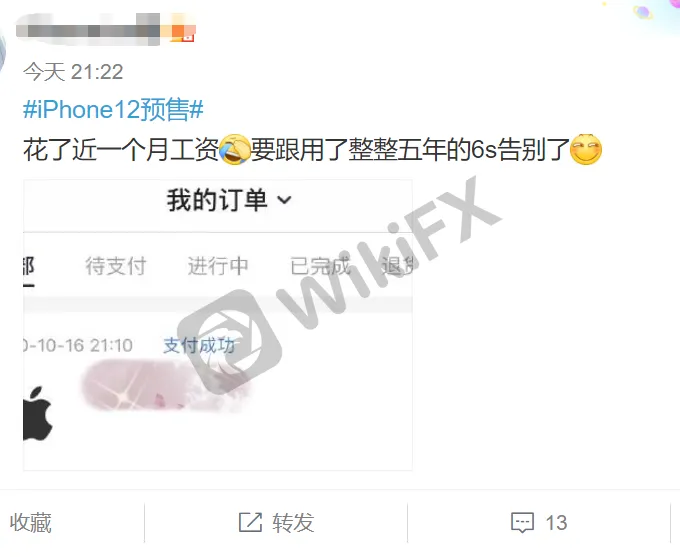Select the 待支付 tab

pos(116,266)
